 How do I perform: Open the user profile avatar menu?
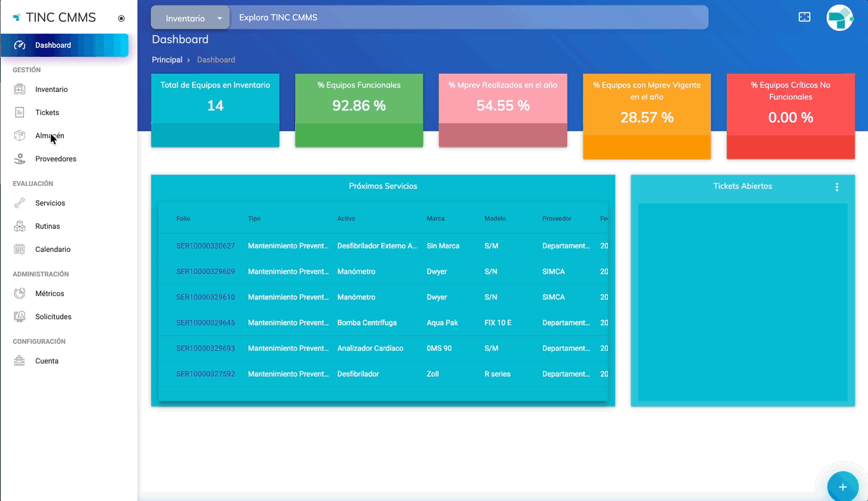coord(839,18)
